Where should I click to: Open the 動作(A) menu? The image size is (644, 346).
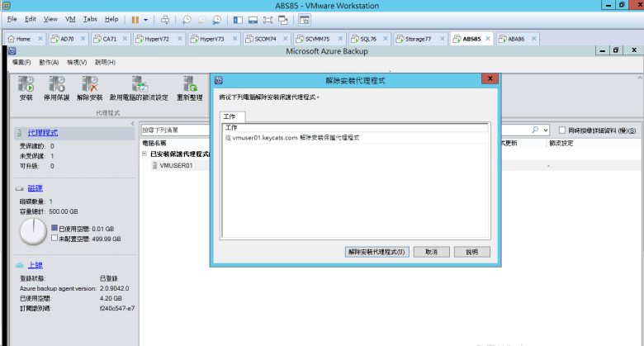point(48,62)
